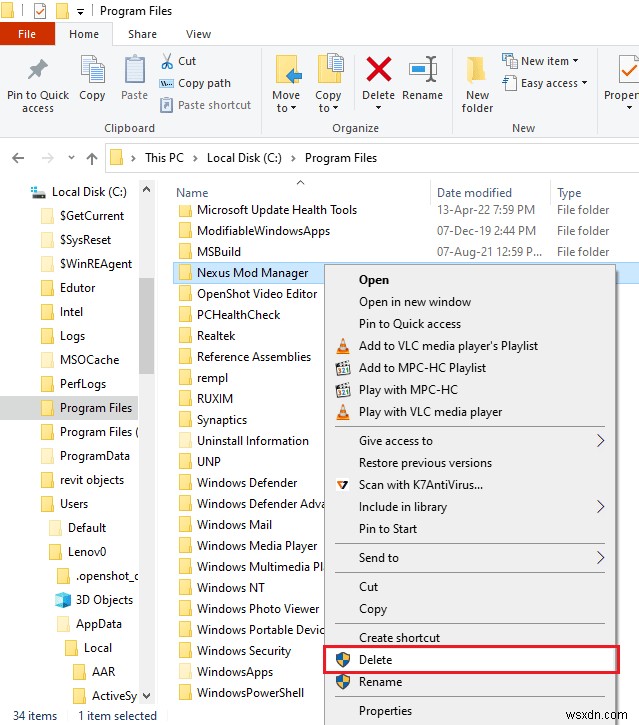Select Program Files in navigation tree
Screen dimensions: 639x725
pyautogui.click(x=69, y=408)
